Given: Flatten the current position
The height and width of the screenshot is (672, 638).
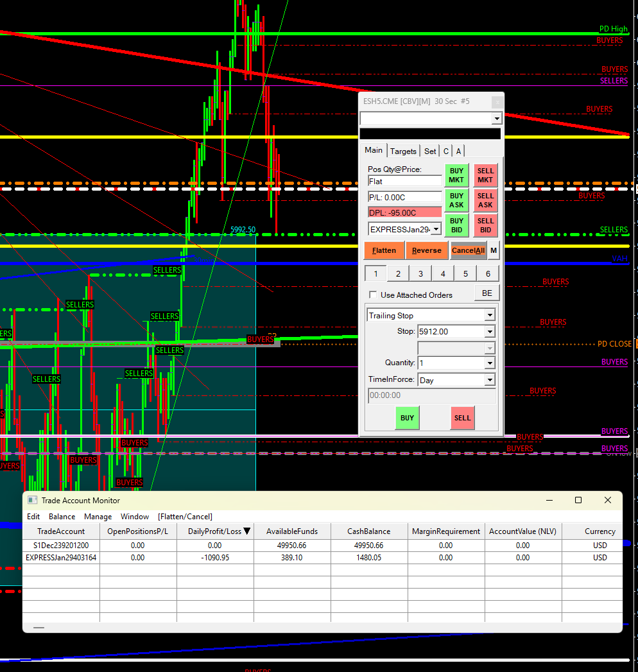Looking at the screenshot, I should (384, 250).
